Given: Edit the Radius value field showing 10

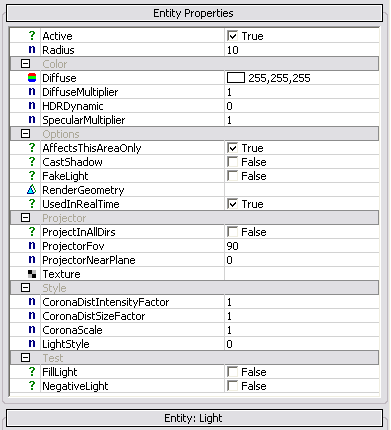Looking at the screenshot, I should click(302, 50).
